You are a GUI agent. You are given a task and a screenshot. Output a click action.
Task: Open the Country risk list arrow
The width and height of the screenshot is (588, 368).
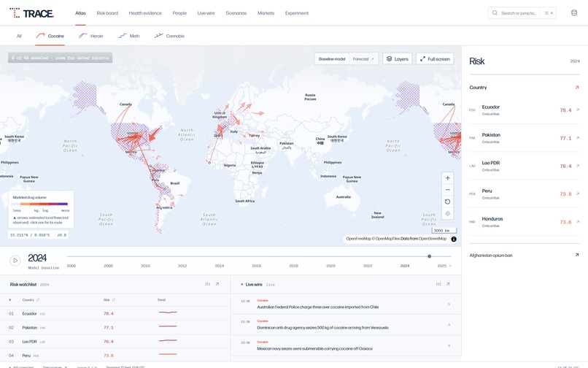coord(577,88)
